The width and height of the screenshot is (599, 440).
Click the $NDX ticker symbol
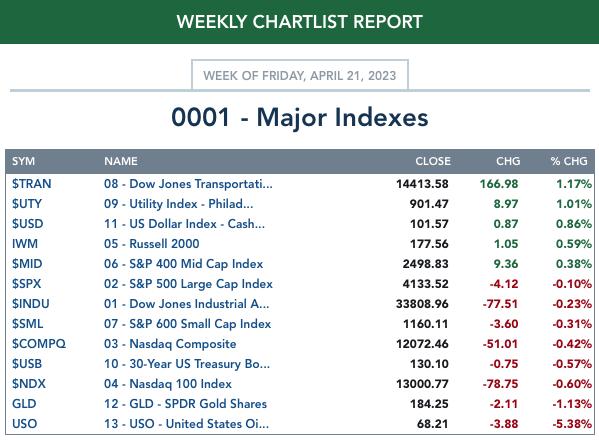(29, 384)
